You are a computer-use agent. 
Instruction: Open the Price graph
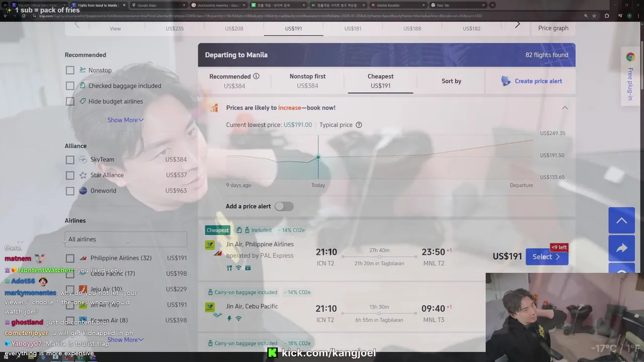[x=553, y=28]
